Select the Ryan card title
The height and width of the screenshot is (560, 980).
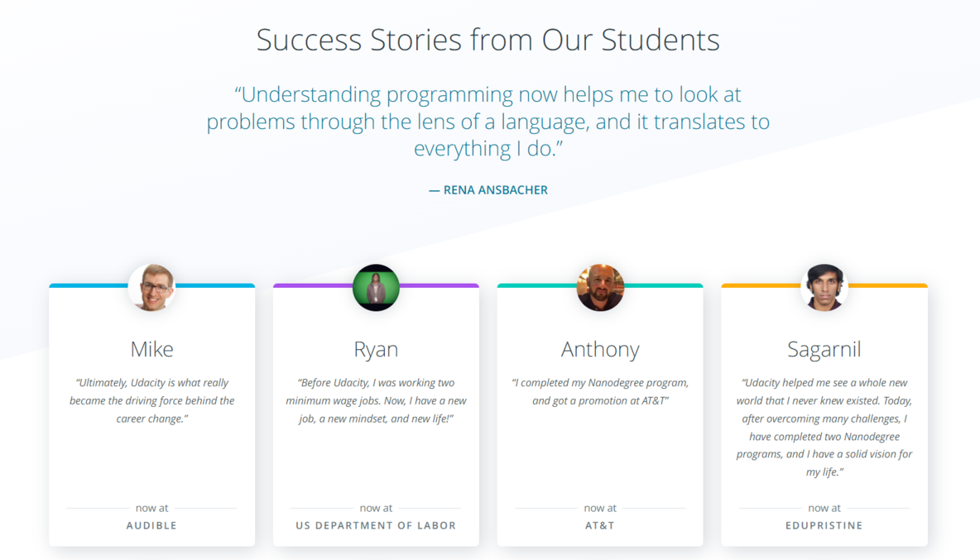coord(376,349)
